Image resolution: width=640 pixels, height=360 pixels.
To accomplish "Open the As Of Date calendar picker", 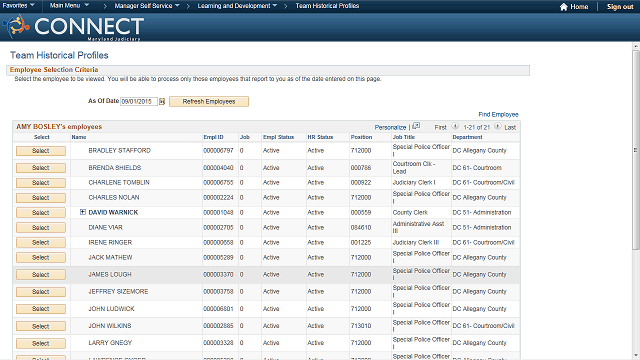I will point(162,102).
